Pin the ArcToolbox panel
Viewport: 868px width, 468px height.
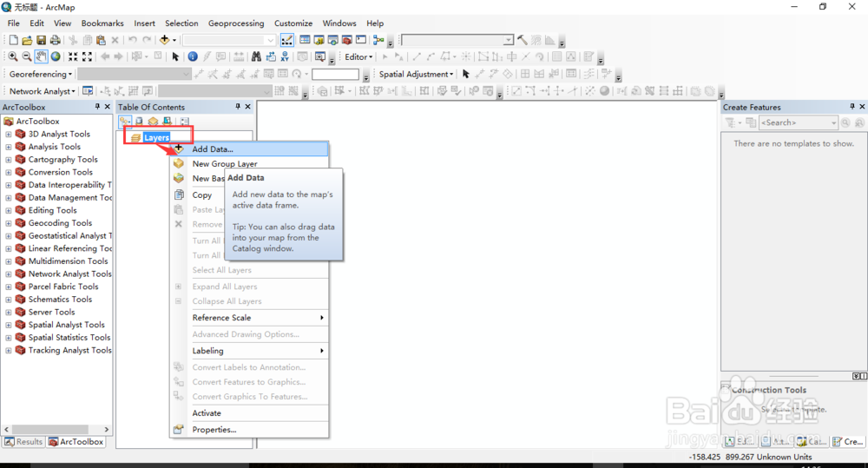[97, 106]
